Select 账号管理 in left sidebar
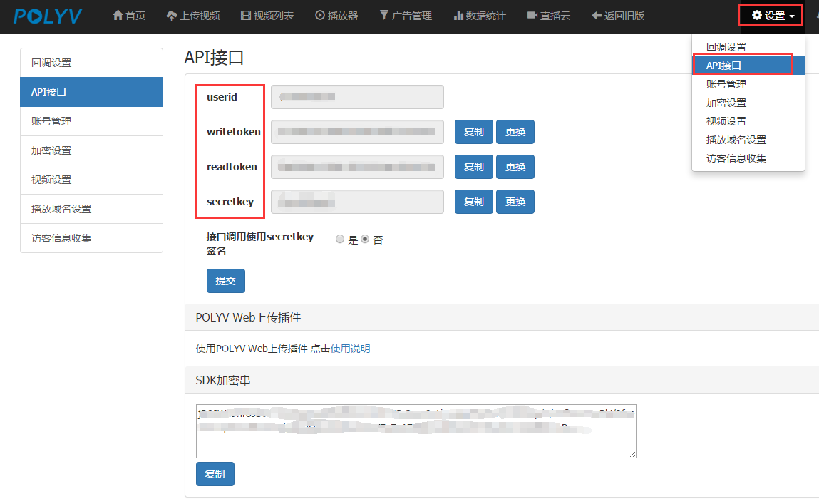Image resolution: width=819 pixels, height=504 pixels. pos(91,121)
